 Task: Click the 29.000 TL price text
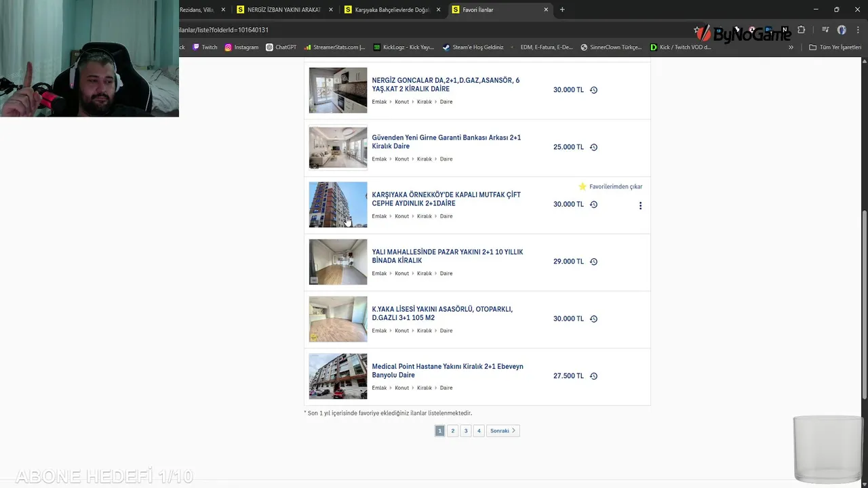pos(568,262)
